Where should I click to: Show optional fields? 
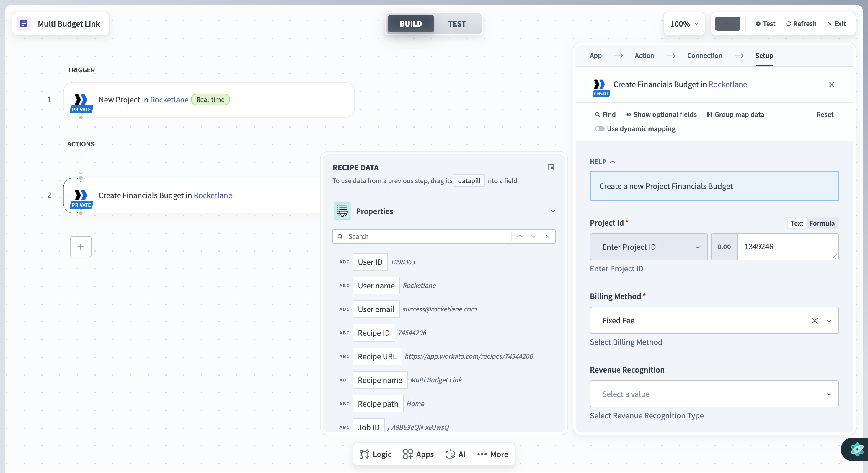tap(661, 115)
